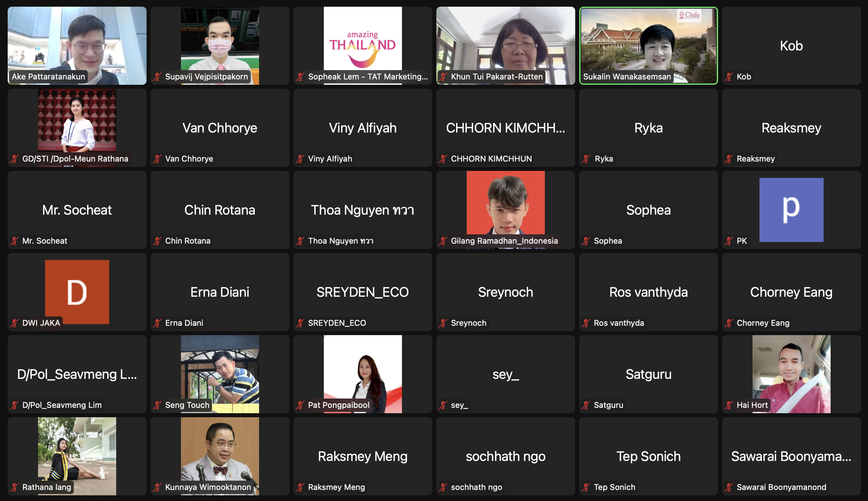Click the 'Sukalin Wanakasemsan' name label
Screen dimensions: 868x501
pyautogui.click(x=627, y=77)
